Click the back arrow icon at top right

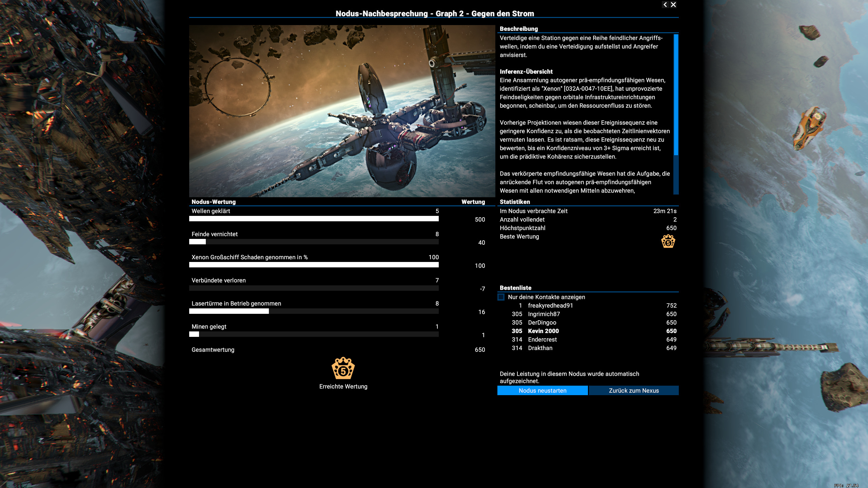coord(665,5)
